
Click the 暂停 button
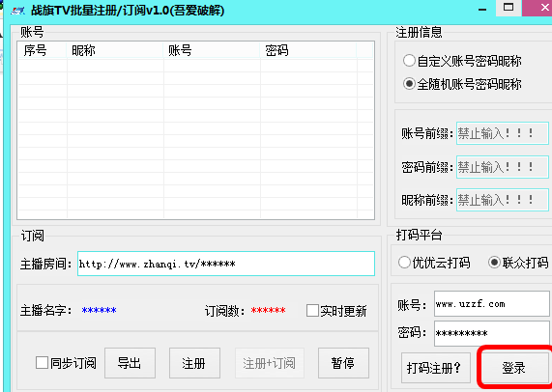(343, 363)
